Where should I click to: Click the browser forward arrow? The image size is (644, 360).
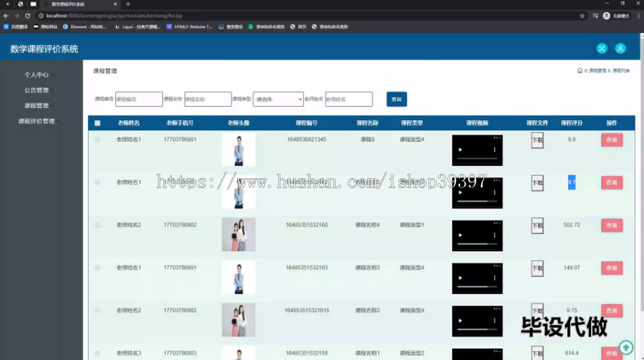16,16
